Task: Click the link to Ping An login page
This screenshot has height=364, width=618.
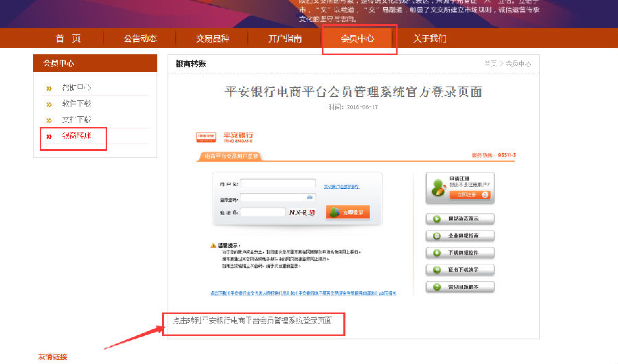Action: (251, 321)
